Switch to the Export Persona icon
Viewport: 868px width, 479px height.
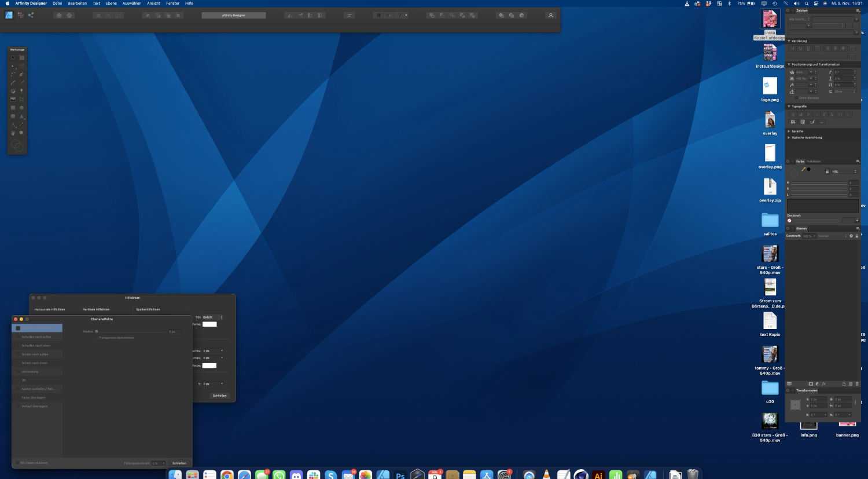31,15
